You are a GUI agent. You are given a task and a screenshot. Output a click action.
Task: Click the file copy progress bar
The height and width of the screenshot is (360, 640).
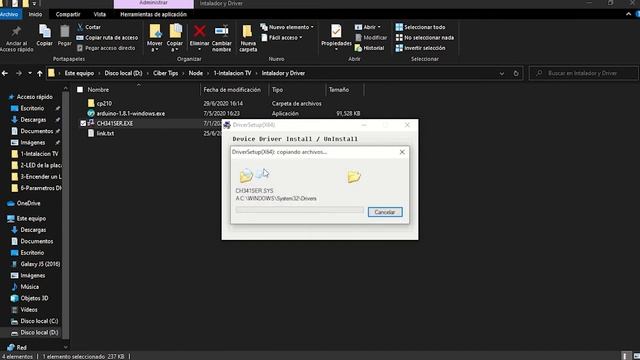(x=299, y=210)
